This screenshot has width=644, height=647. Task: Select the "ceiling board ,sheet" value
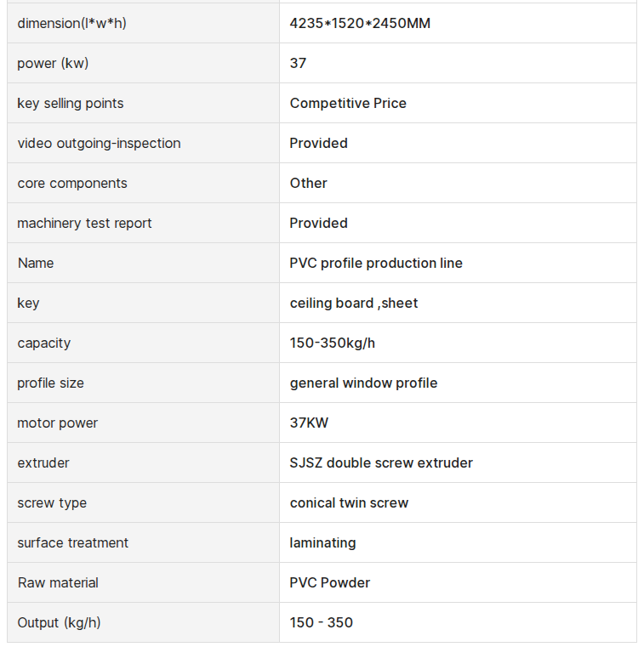pyautogui.click(x=354, y=303)
